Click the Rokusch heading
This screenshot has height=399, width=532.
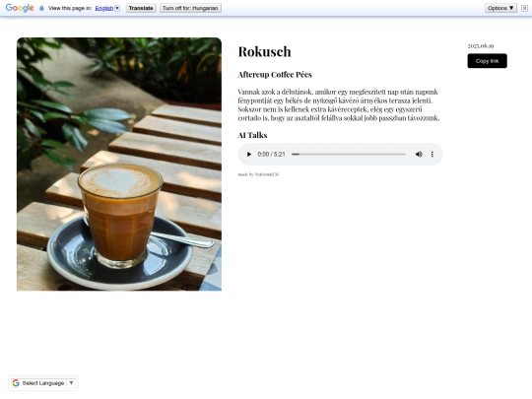click(264, 52)
